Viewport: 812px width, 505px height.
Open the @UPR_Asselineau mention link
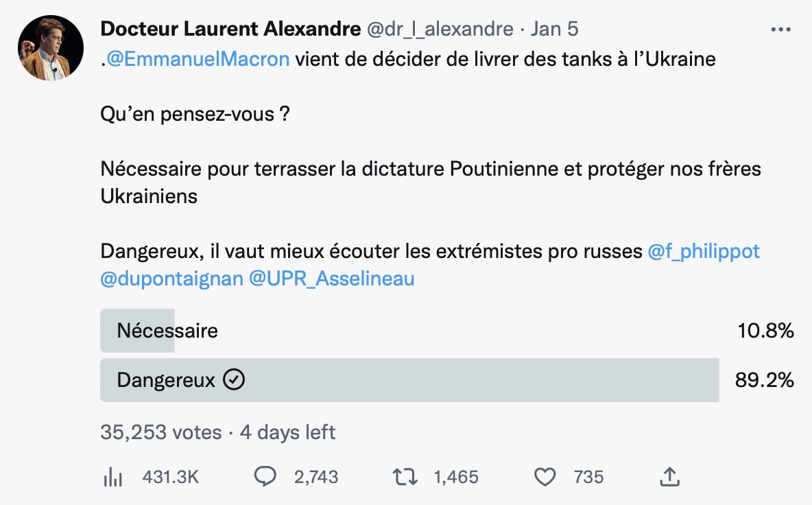tap(332, 279)
